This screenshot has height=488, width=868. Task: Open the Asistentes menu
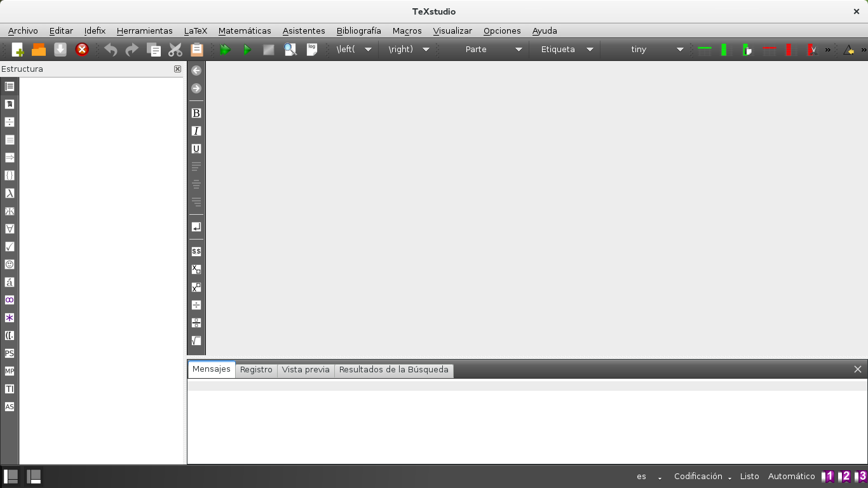point(304,30)
